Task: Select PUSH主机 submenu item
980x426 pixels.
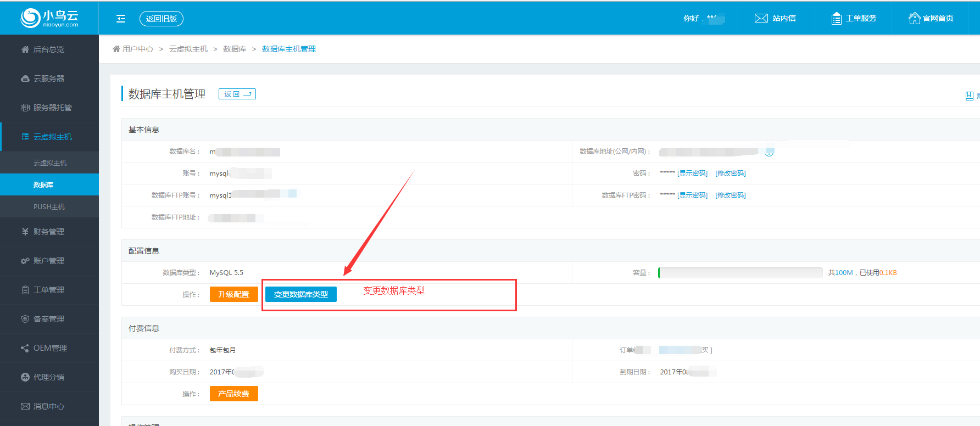Action: (x=49, y=206)
